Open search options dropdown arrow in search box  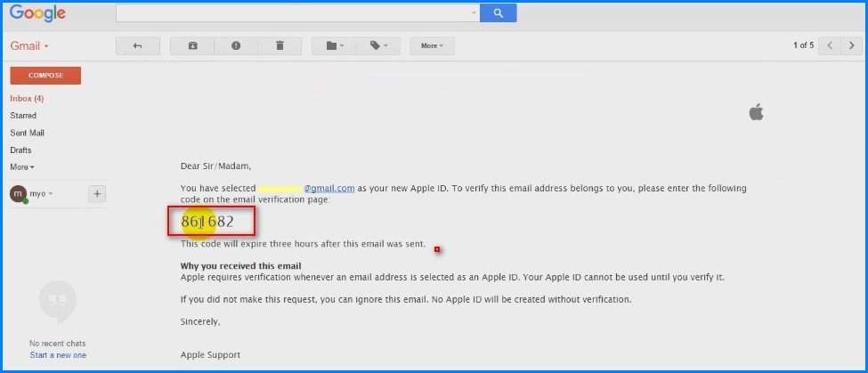[x=474, y=13]
